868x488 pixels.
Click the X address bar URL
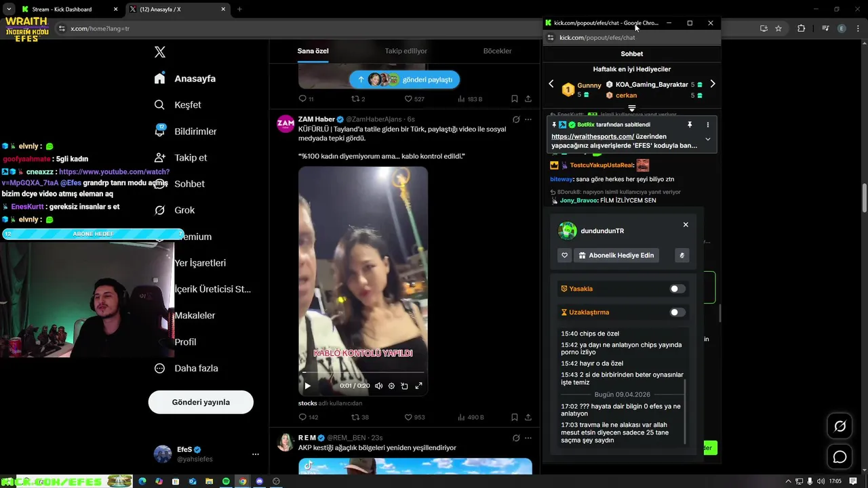pos(100,28)
